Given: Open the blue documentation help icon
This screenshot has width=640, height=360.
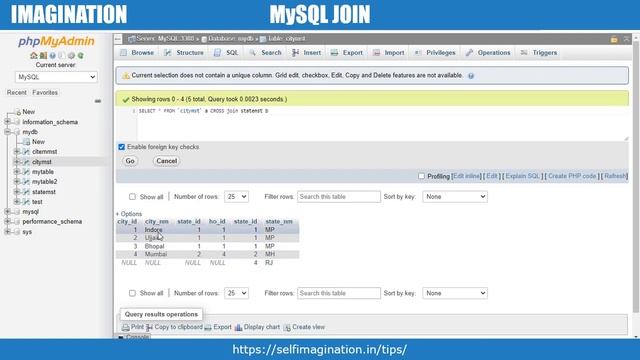Looking at the screenshot, I should [x=53, y=56].
